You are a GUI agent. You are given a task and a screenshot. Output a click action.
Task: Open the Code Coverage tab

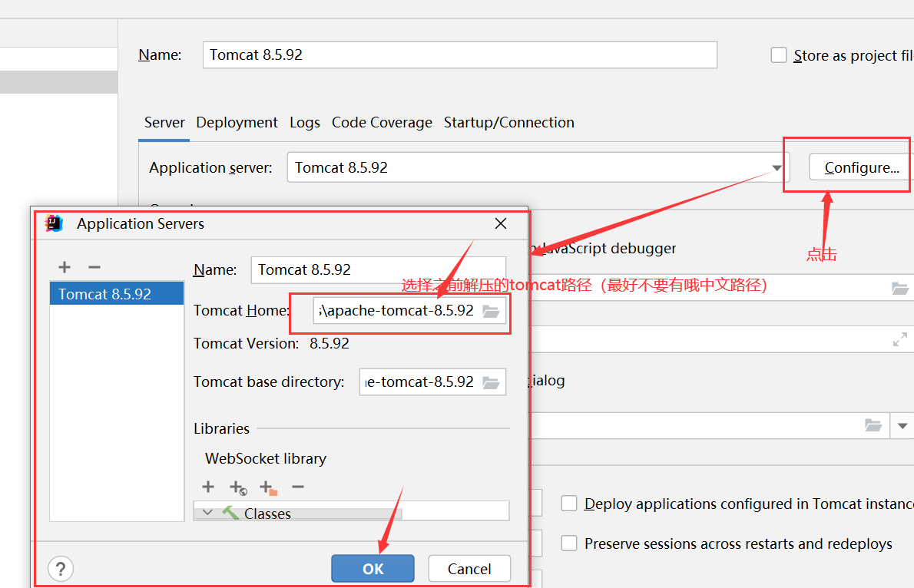point(382,122)
